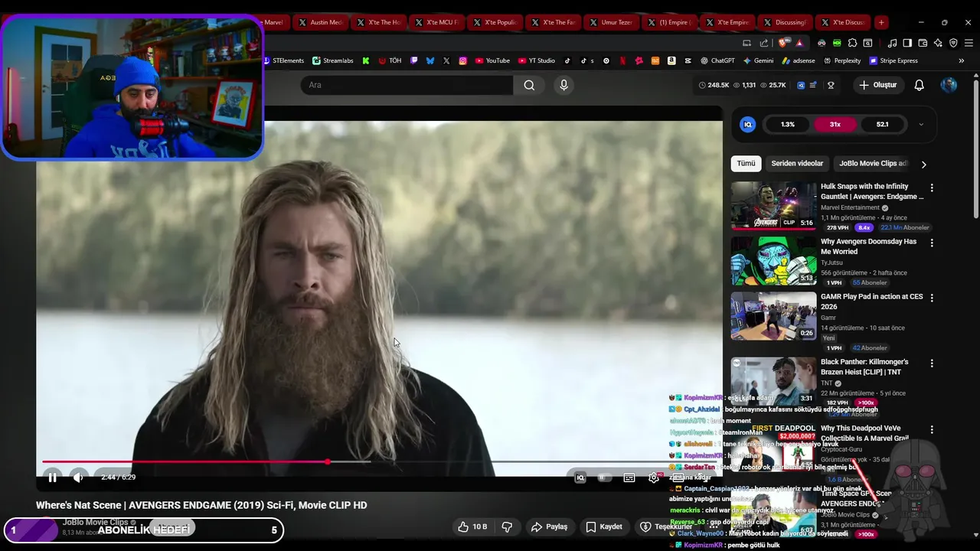Pause the video with the player button
The width and height of the screenshot is (980, 551).
pos(52,478)
